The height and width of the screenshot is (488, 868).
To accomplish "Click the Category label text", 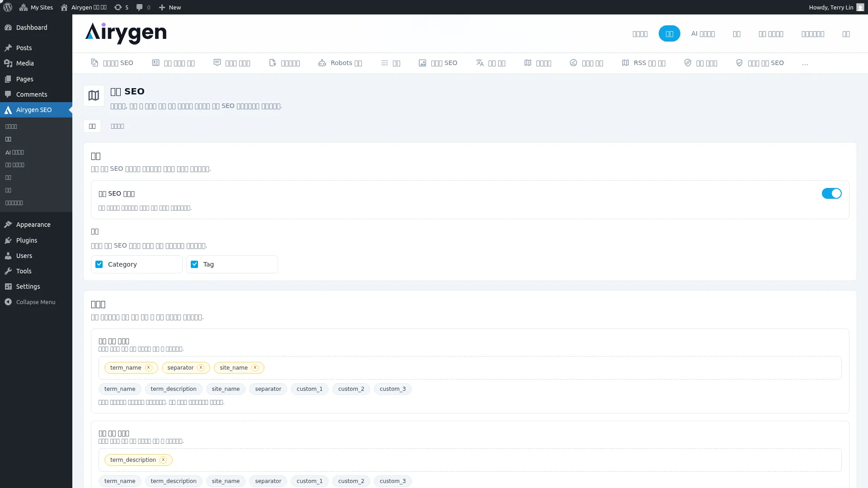I will click(x=122, y=264).
